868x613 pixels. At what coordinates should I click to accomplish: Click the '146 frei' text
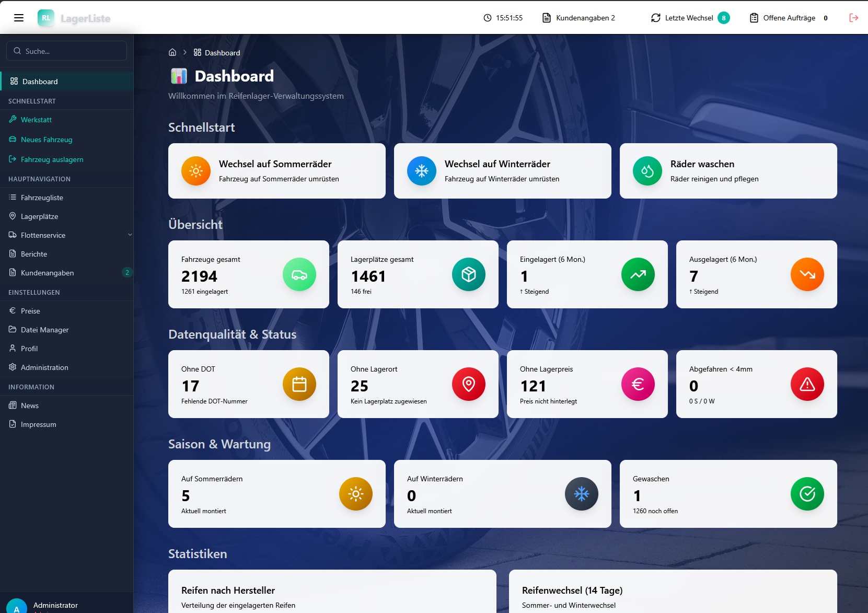(x=361, y=292)
